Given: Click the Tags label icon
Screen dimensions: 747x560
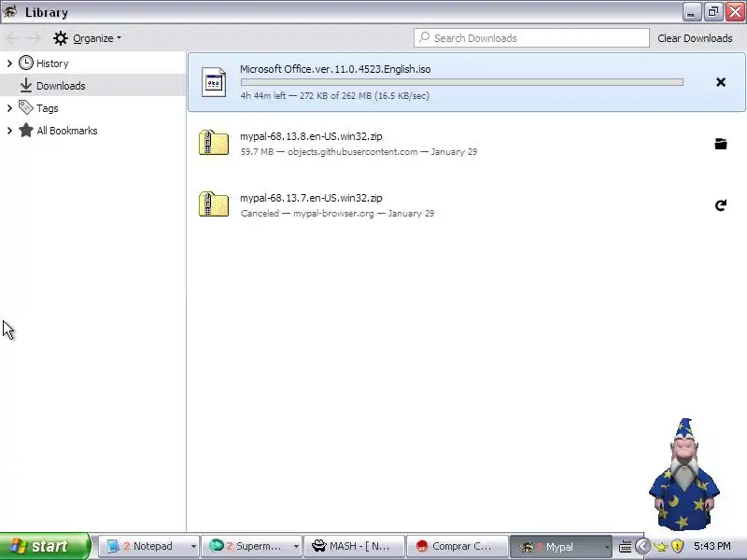Looking at the screenshot, I should pos(26,107).
